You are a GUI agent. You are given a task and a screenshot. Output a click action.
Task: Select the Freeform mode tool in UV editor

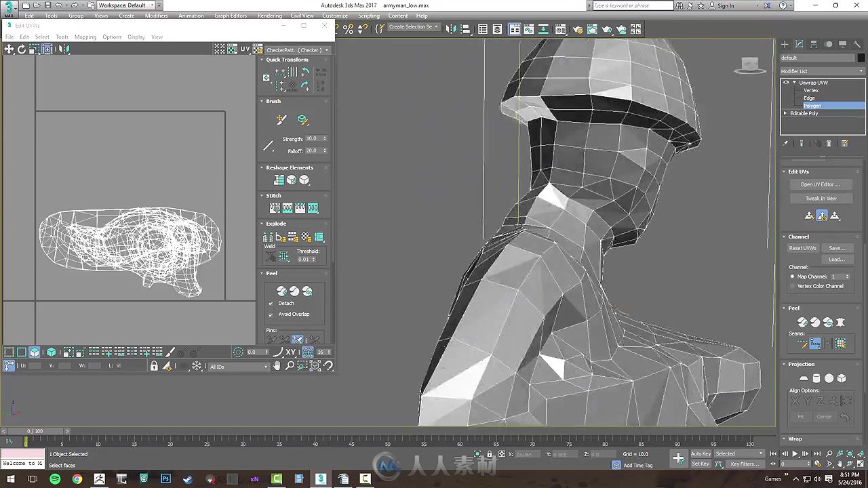click(x=47, y=49)
